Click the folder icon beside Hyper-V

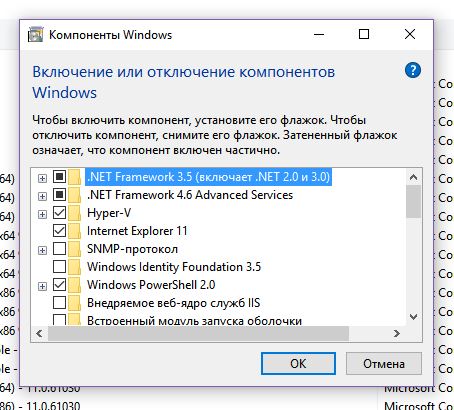75,213
